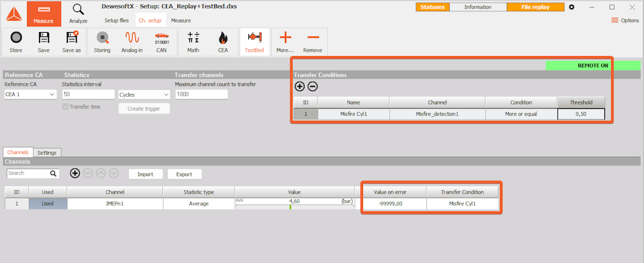Click the magnifier in the Search box
644x263 pixels.
53,174
